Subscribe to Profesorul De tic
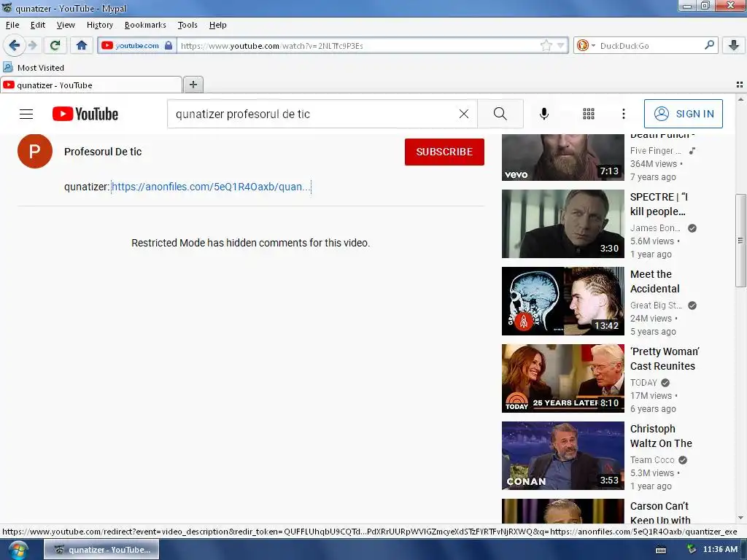 click(444, 152)
